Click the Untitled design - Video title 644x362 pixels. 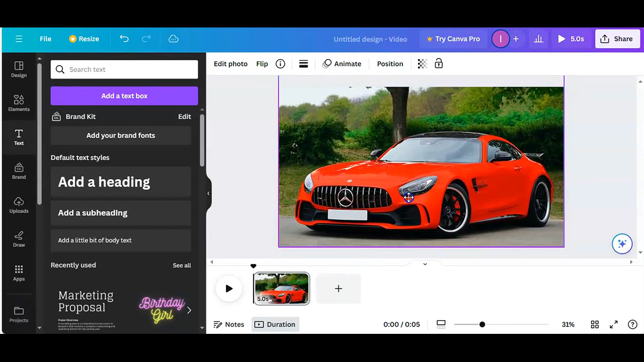(x=370, y=39)
